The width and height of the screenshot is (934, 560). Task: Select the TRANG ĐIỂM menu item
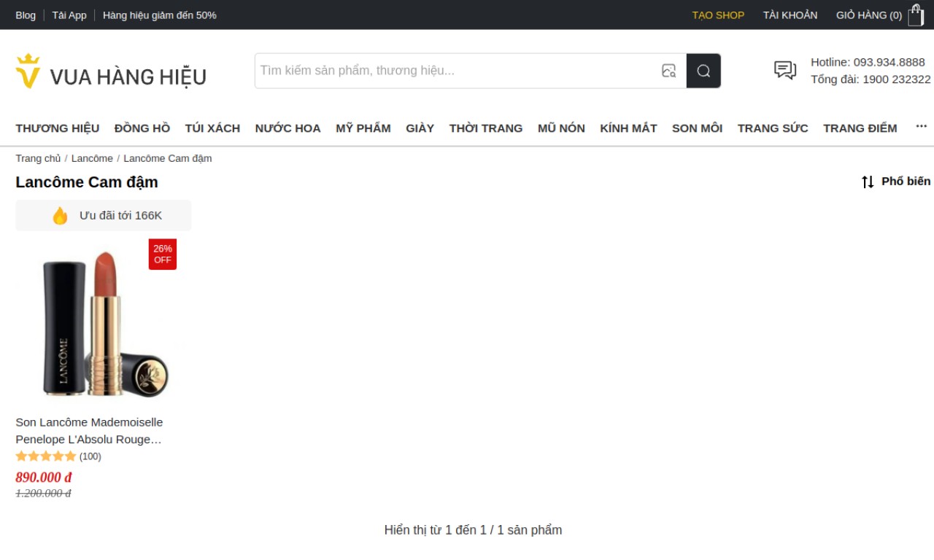point(860,128)
